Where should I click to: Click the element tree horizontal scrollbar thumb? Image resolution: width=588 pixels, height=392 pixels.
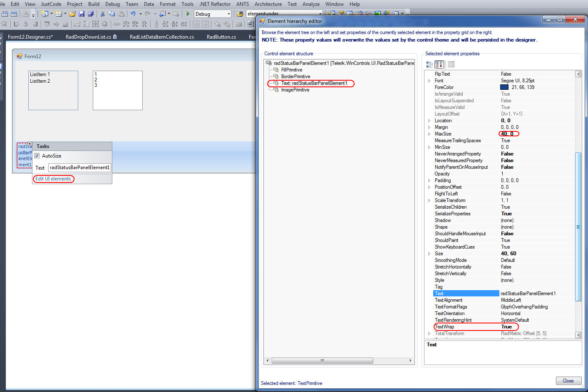click(x=322, y=360)
